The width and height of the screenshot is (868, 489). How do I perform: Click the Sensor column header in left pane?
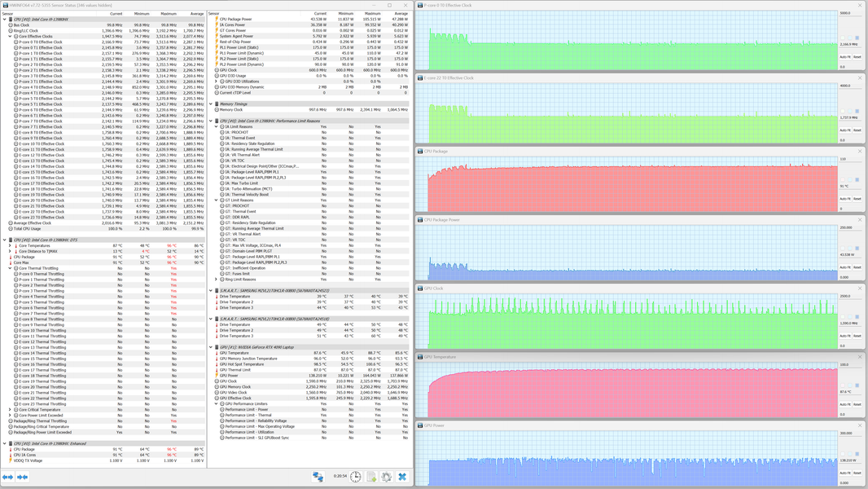[8, 14]
